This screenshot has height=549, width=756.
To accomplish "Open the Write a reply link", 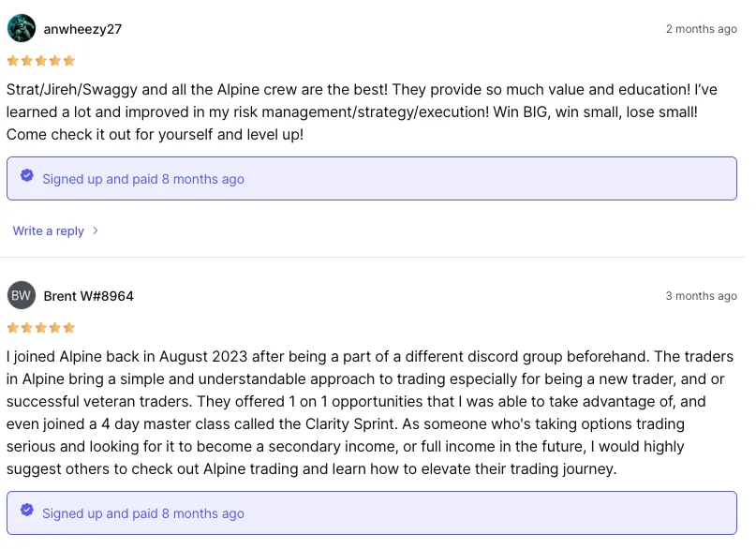I will point(49,230).
